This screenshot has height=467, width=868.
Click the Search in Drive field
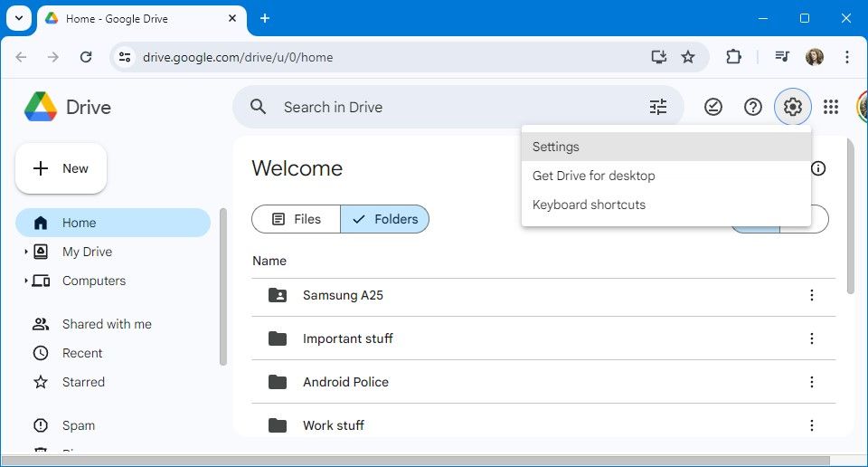click(459, 107)
